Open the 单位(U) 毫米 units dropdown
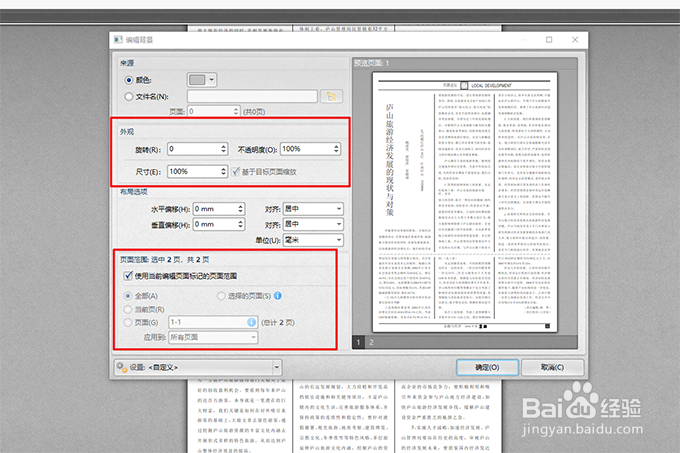This screenshot has height=453, width=680. pos(313,240)
